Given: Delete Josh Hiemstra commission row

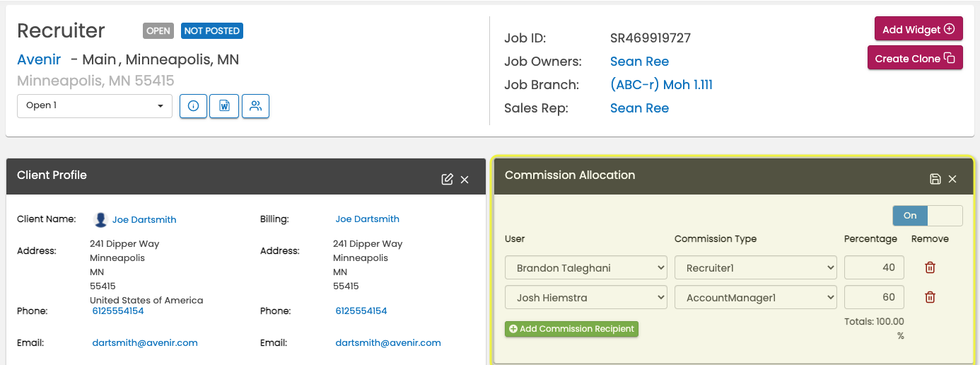Looking at the screenshot, I should point(930,297).
